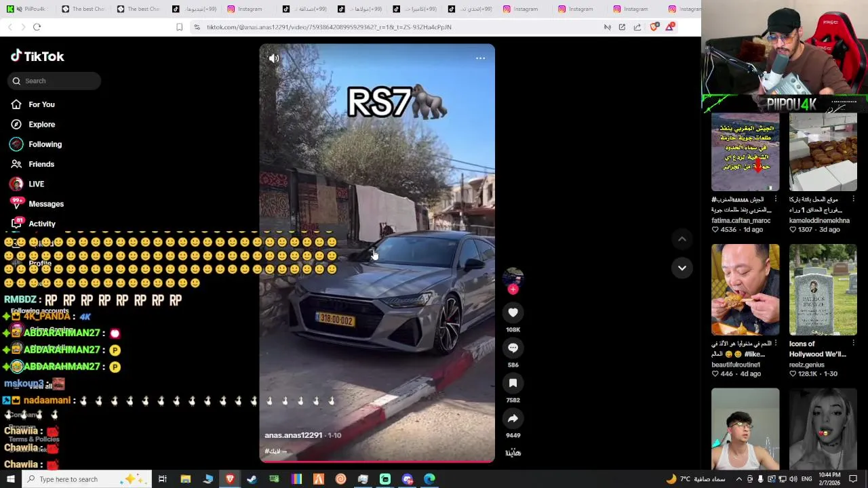Open the Windows notification center
Viewport: 868px width, 488px height.
coord(853,479)
